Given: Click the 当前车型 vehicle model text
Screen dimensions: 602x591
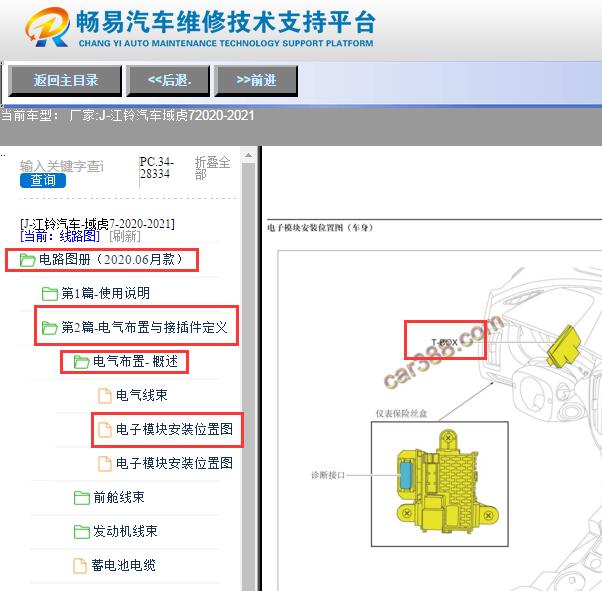Looking at the screenshot, I should [127, 115].
